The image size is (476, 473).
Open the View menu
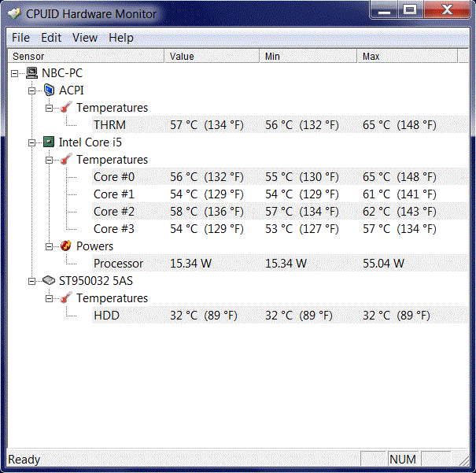click(85, 38)
